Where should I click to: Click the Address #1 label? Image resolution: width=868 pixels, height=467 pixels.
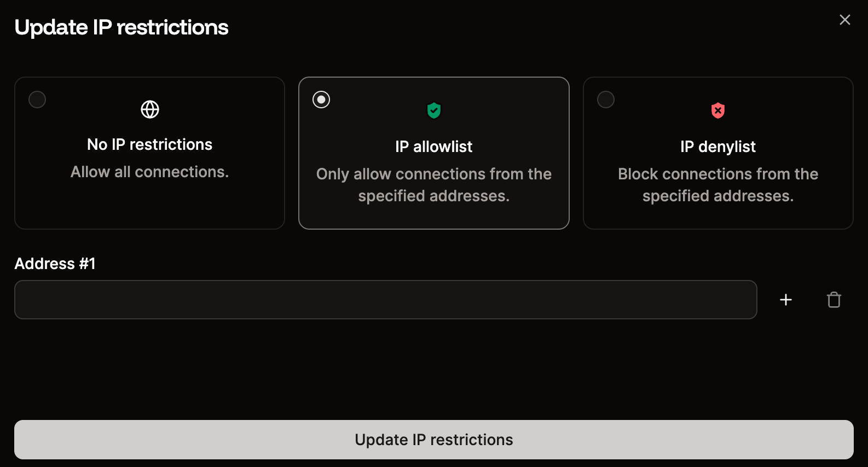pyautogui.click(x=55, y=264)
